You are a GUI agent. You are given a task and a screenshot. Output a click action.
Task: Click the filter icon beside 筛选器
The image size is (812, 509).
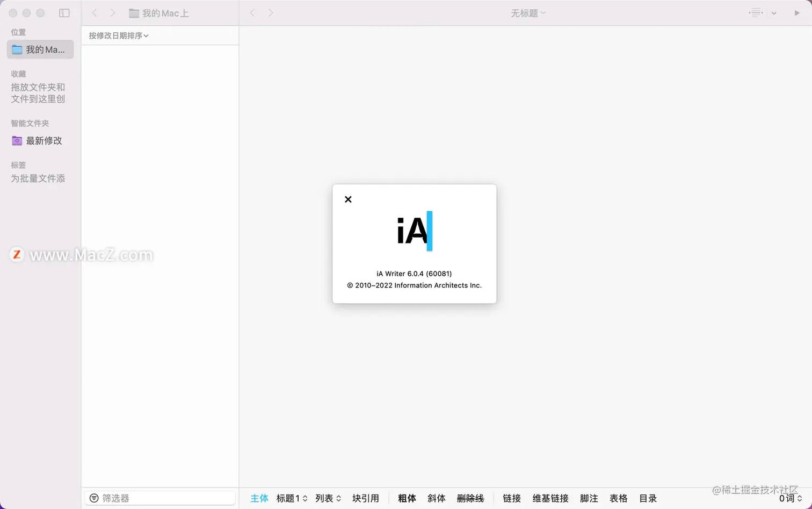[94, 498]
